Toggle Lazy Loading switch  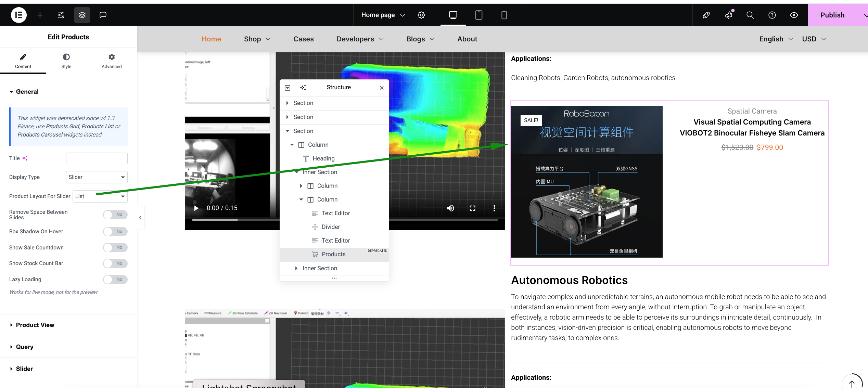coord(115,280)
